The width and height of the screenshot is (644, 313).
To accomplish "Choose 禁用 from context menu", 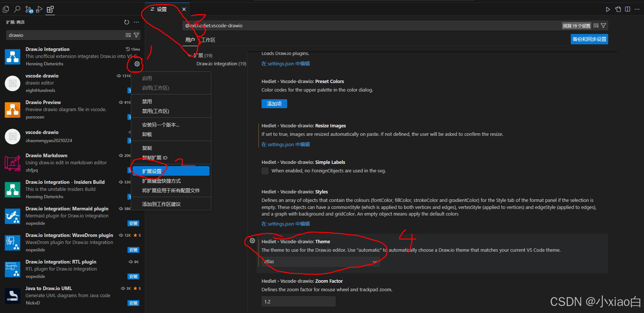I will tap(171, 102).
